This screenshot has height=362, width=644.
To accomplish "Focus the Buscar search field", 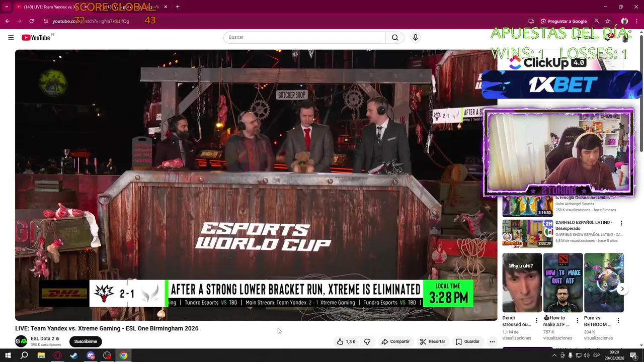I will click(x=304, y=38).
